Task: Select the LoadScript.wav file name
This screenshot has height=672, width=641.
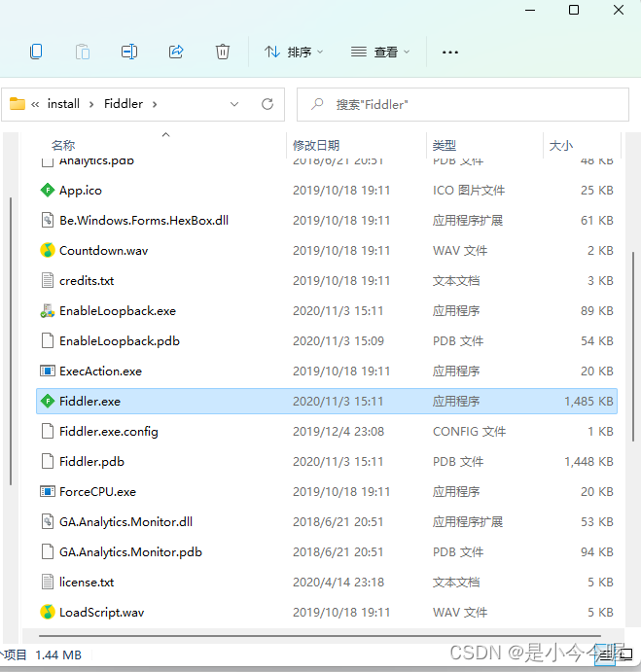Action: click(101, 613)
